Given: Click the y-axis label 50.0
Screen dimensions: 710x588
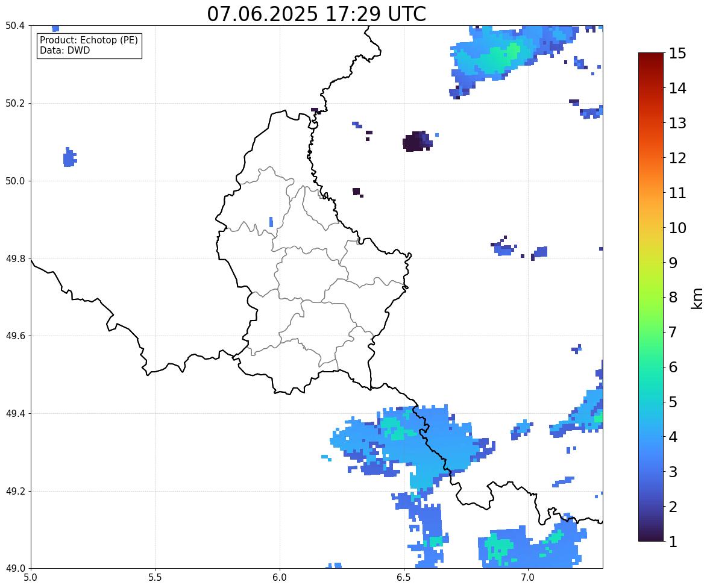Looking at the screenshot, I should pyautogui.click(x=15, y=181).
